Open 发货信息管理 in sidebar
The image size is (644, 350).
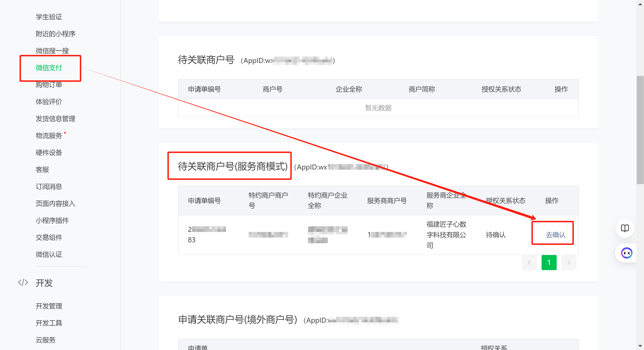pos(55,119)
